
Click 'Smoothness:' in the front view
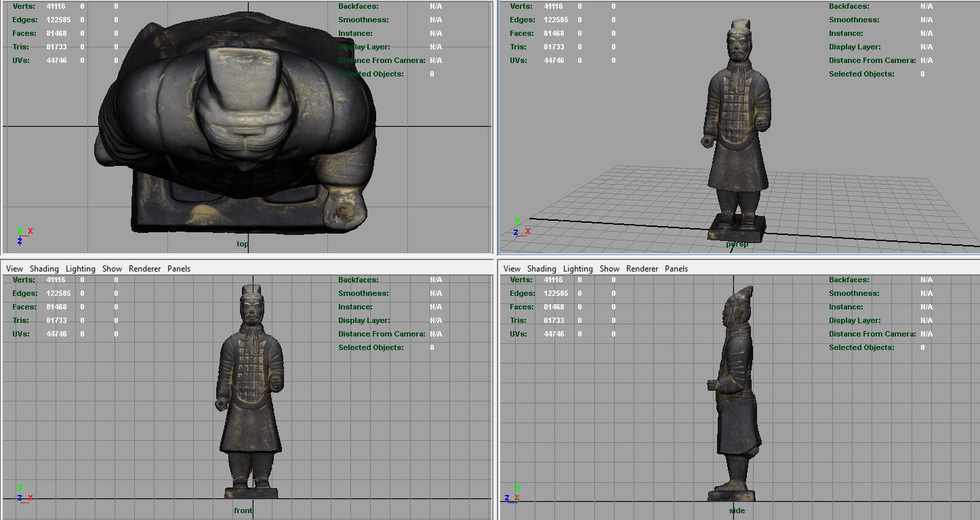pos(363,293)
